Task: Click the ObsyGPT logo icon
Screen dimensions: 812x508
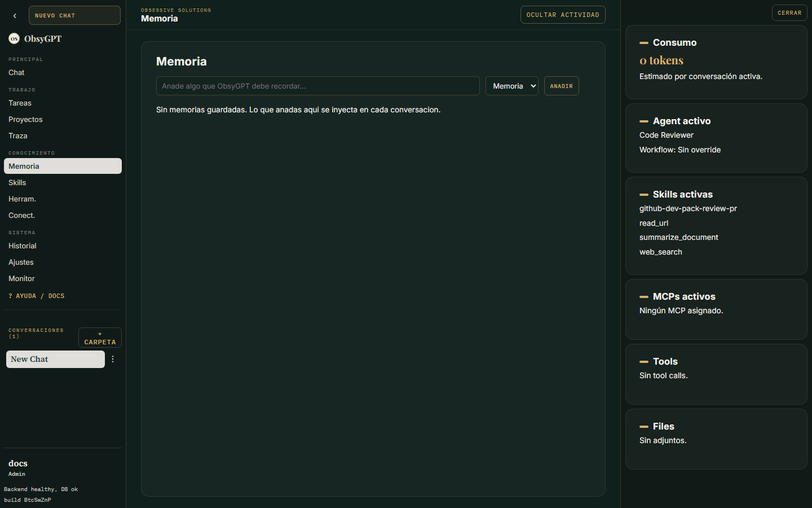Action: pyautogui.click(x=14, y=38)
